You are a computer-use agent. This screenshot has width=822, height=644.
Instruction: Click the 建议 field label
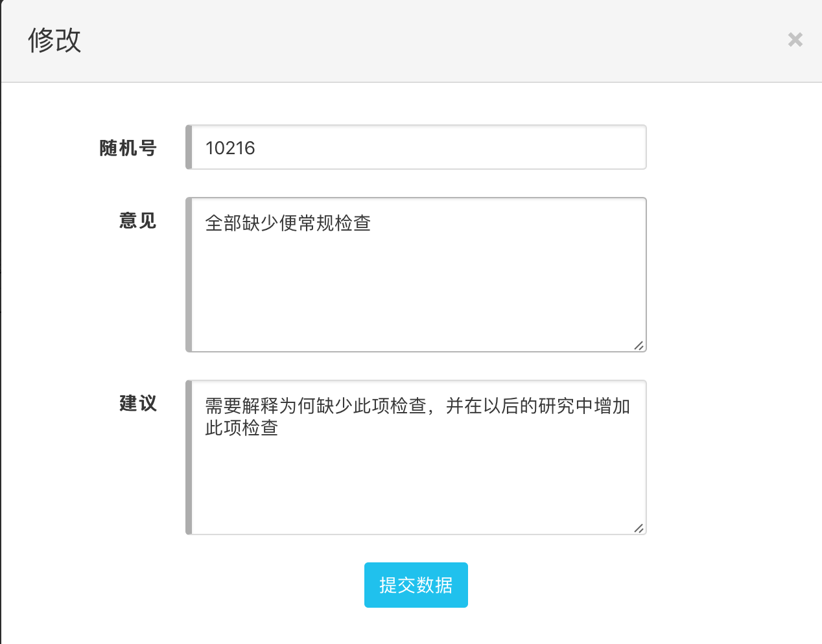pos(137,404)
